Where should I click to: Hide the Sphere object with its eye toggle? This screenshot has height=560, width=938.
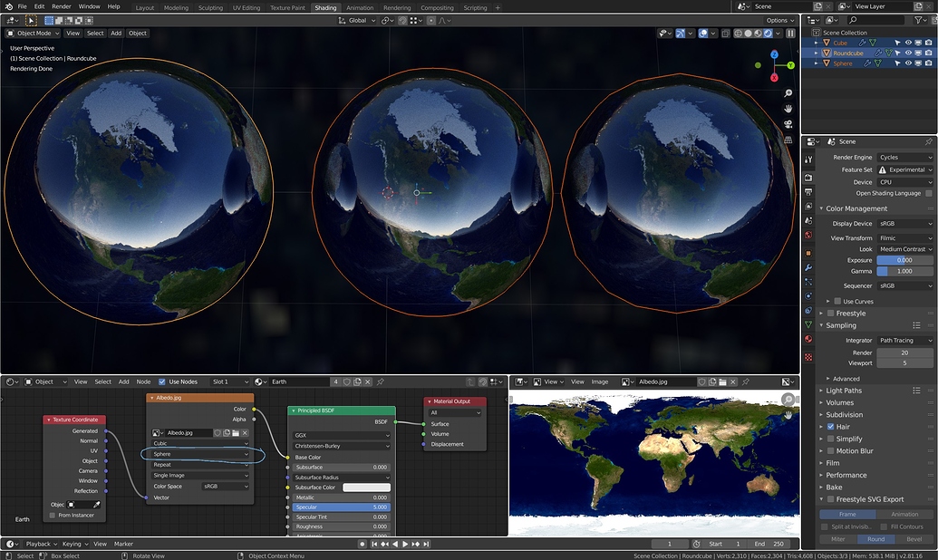(909, 63)
